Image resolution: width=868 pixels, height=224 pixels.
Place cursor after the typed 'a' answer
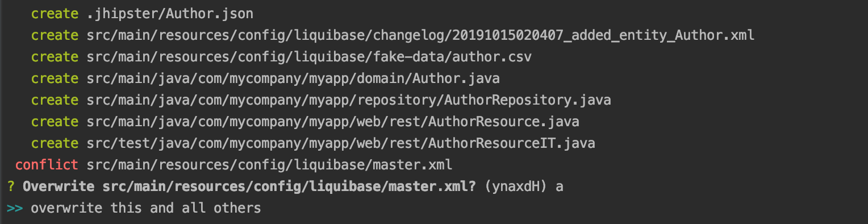[564, 186]
